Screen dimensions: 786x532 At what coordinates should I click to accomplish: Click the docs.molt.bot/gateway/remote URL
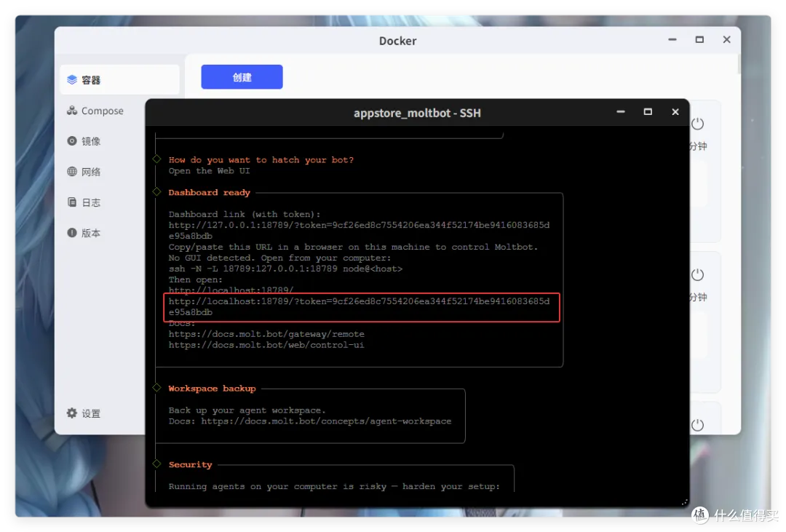(x=266, y=334)
